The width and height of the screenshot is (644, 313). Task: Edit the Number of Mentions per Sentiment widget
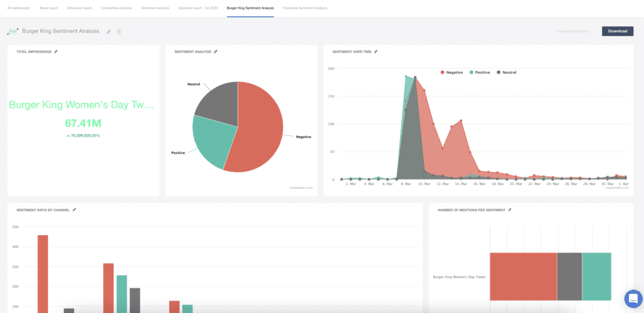pyautogui.click(x=510, y=210)
